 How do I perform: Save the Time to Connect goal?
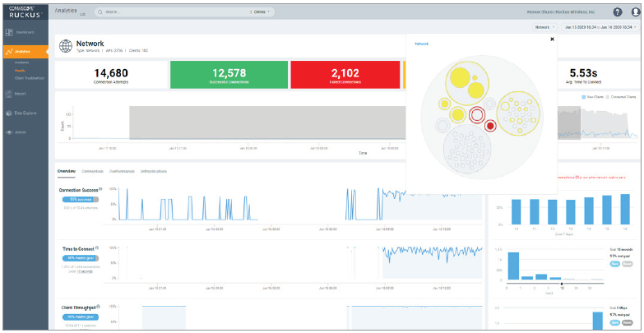614,264
